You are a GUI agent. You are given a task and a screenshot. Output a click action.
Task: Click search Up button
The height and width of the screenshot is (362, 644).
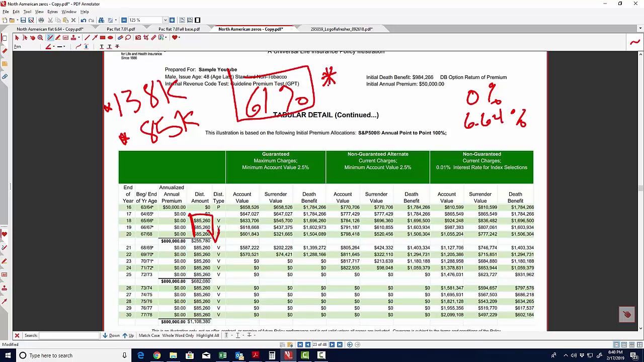pos(128,335)
